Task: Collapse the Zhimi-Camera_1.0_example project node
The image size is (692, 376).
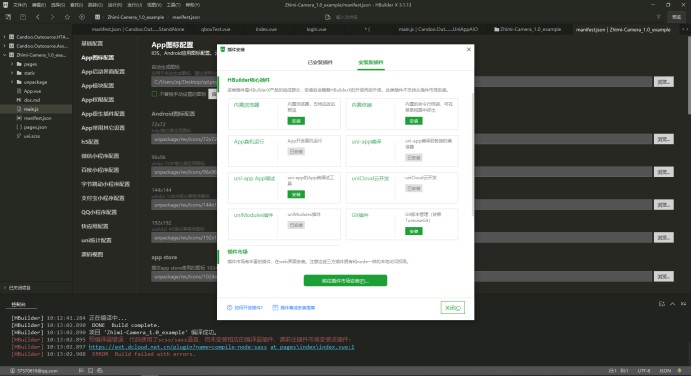Action: pyautogui.click(x=5, y=55)
